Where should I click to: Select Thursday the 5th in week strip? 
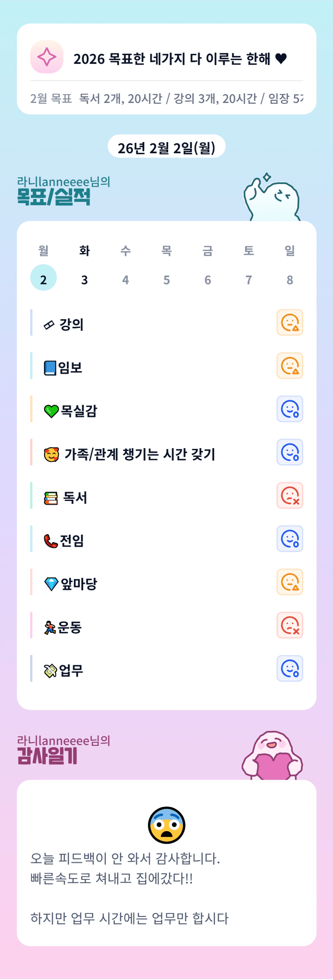(x=167, y=280)
